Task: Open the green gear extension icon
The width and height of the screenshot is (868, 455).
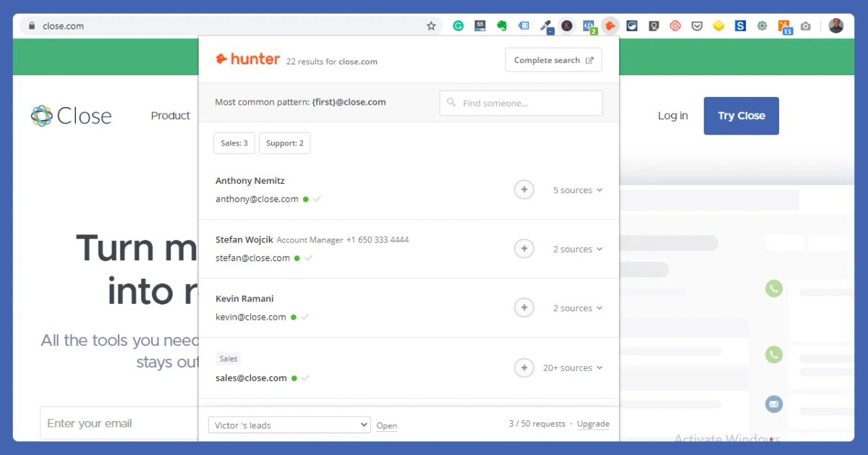Action: point(762,26)
